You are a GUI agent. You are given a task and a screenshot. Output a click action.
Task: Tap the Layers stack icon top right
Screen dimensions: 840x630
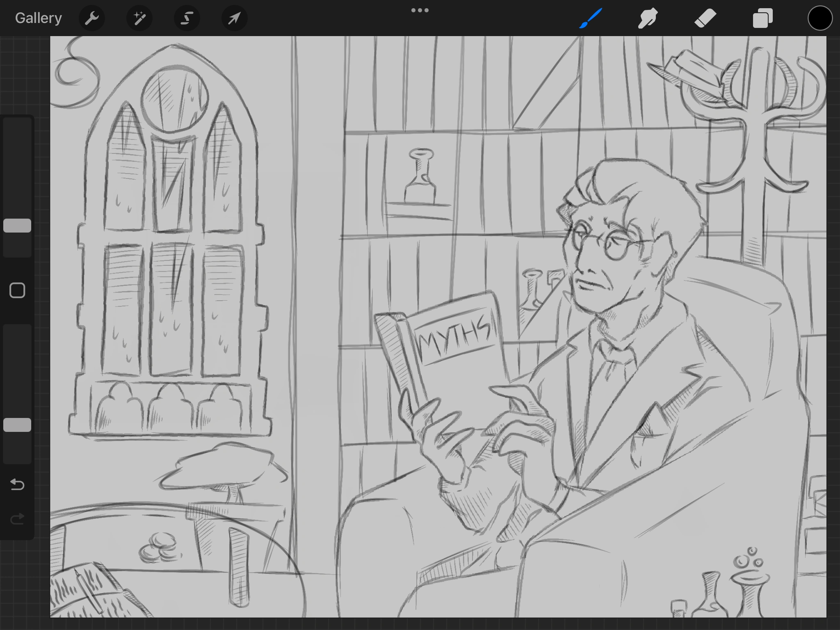(x=763, y=18)
